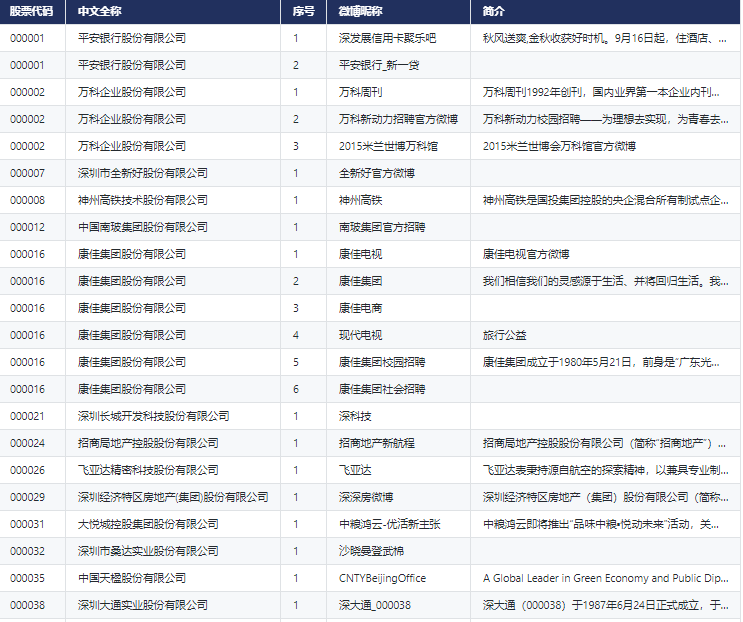
Task: Open the A Global Leader in Green Economy description
Action: pos(606,578)
